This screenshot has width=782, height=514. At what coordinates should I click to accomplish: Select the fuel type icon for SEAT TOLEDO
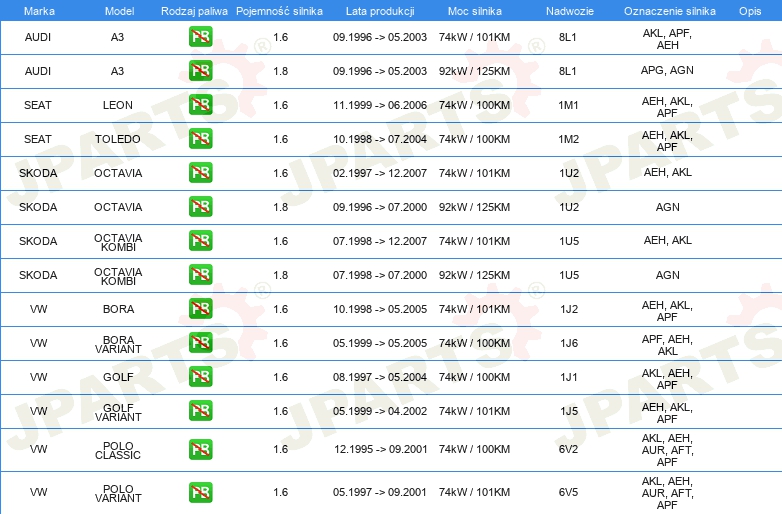click(x=200, y=139)
